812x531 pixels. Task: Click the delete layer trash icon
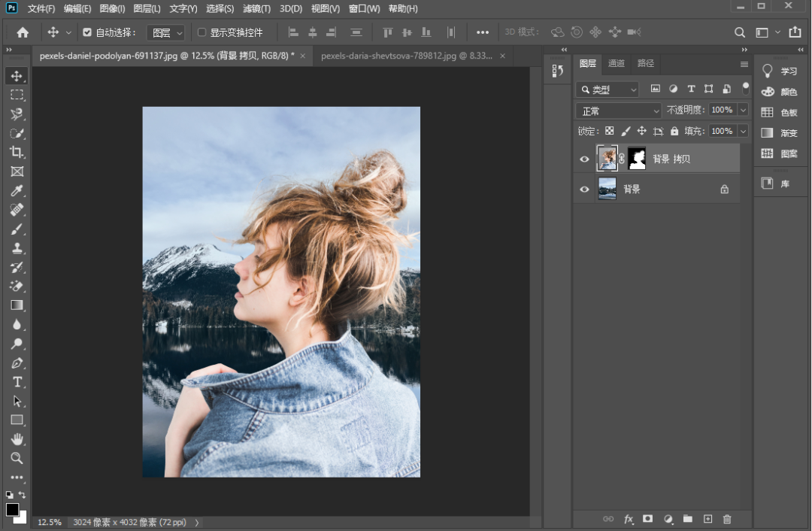pyautogui.click(x=727, y=519)
